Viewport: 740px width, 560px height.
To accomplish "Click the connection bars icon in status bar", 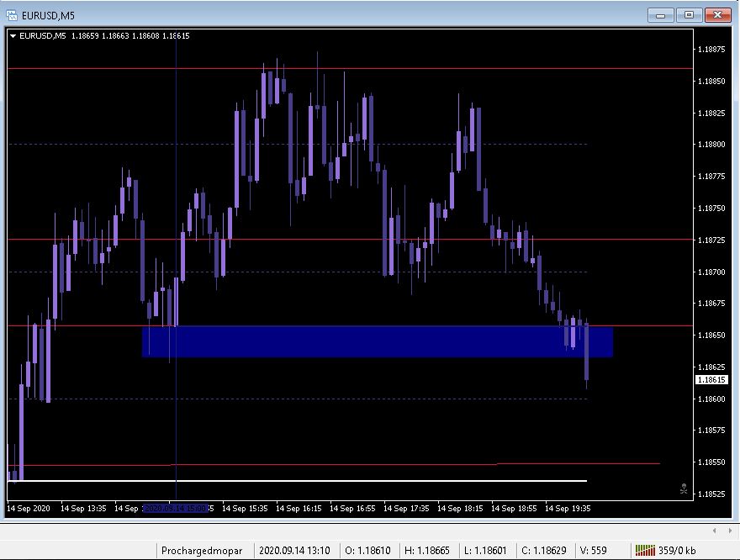I will tap(645, 550).
